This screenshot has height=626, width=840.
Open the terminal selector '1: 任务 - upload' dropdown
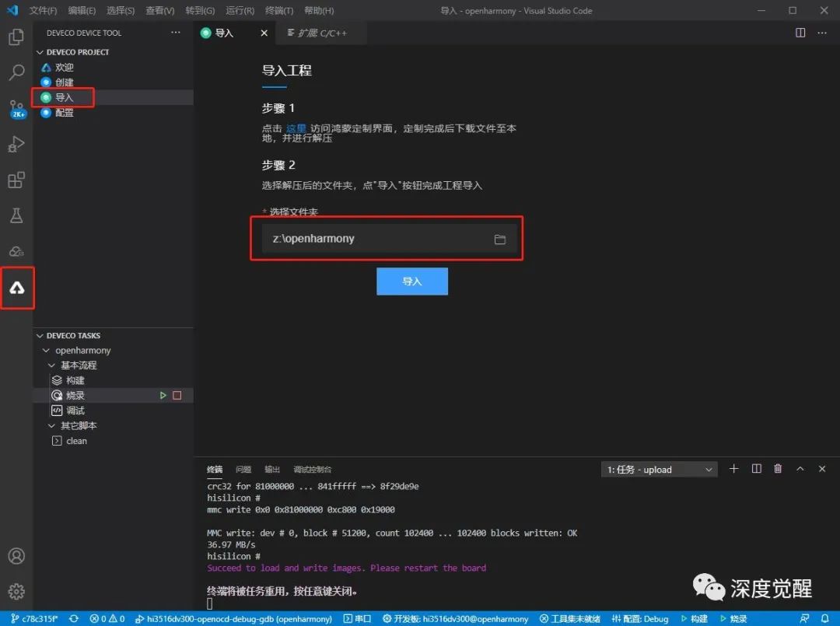coord(659,470)
